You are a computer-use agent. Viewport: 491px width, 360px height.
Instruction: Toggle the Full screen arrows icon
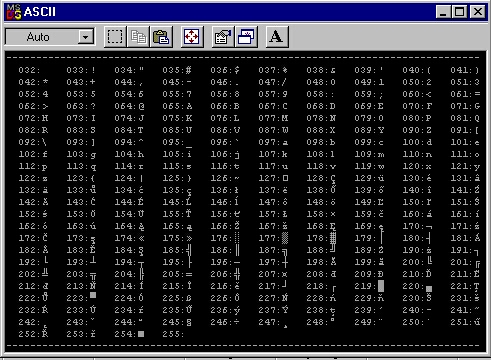[192, 37]
